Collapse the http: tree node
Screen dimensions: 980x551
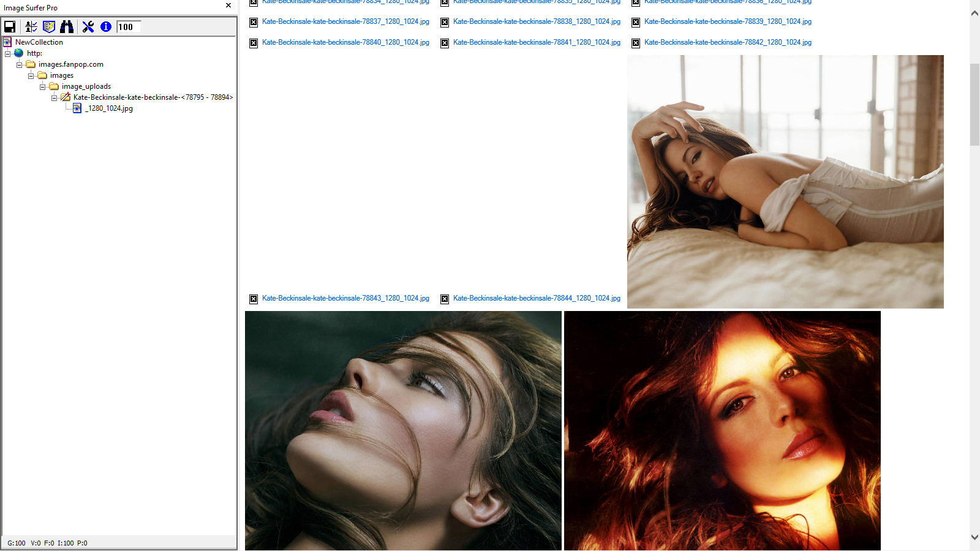coord(8,54)
